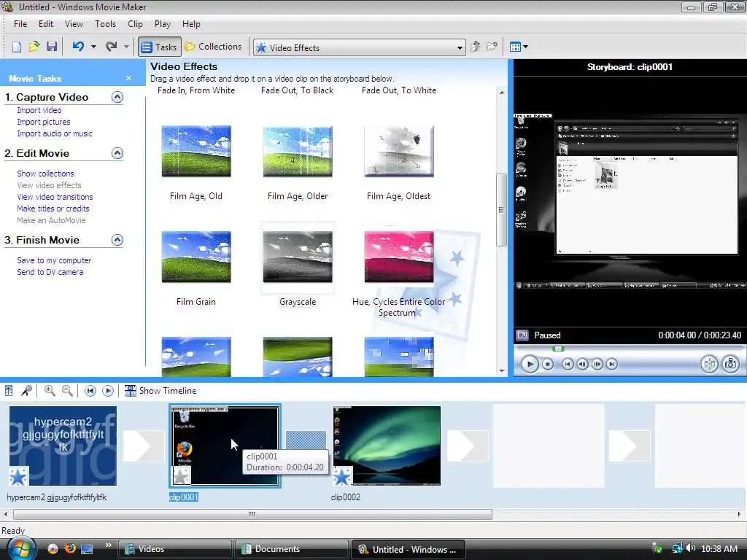Open the undo history dropdown arrow
The image size is (747, 560).
(x=93, y=47)
